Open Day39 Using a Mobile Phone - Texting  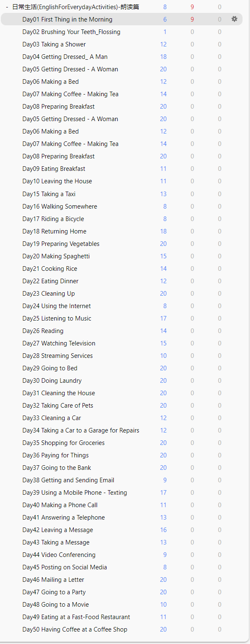(x=75, y=493)
